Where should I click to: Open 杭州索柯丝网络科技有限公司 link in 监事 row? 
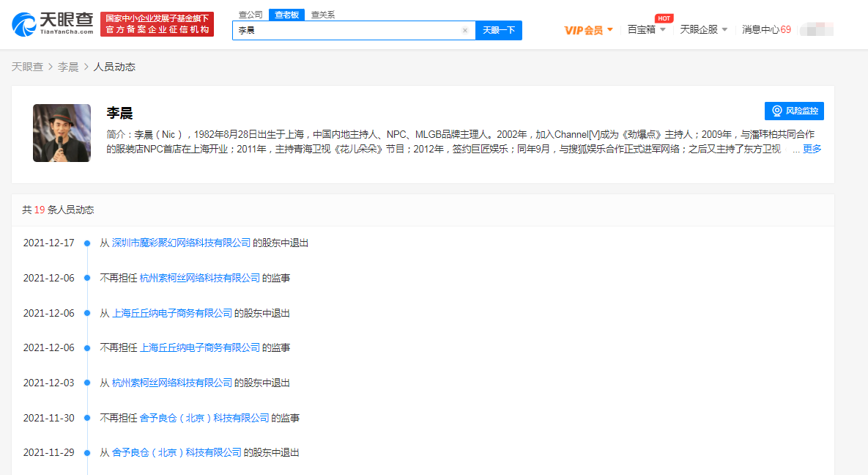point(200,279)
